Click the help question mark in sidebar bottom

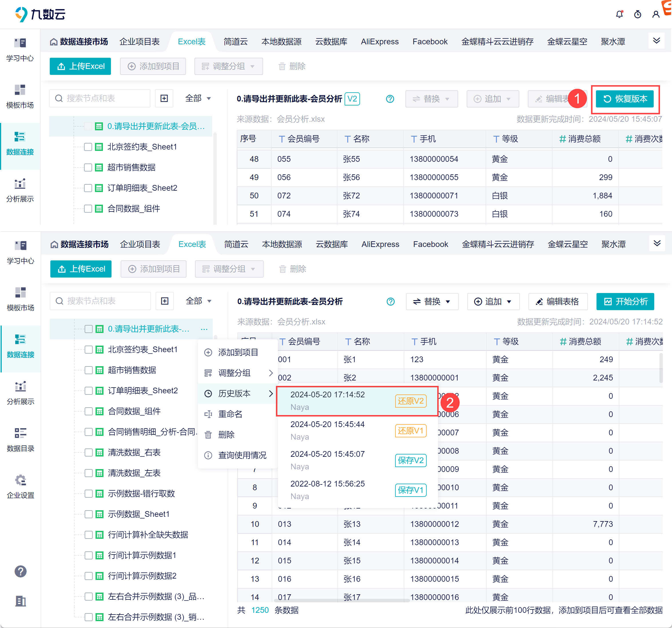click(x=20, y=571)
